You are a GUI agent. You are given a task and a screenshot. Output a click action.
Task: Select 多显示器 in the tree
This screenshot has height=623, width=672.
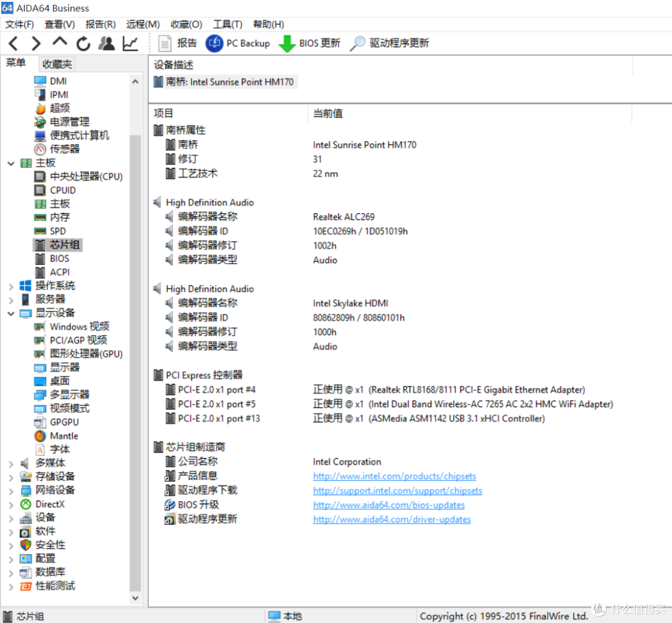coord(62,395)
